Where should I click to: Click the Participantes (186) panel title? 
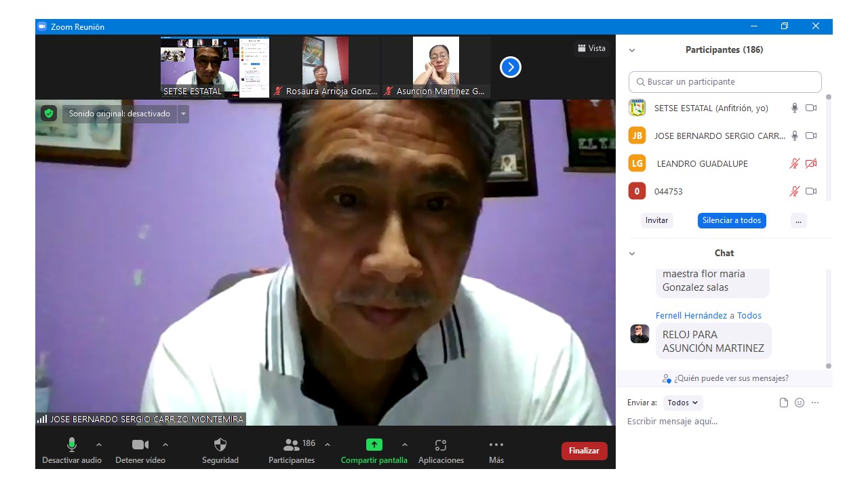click(724, 49)
